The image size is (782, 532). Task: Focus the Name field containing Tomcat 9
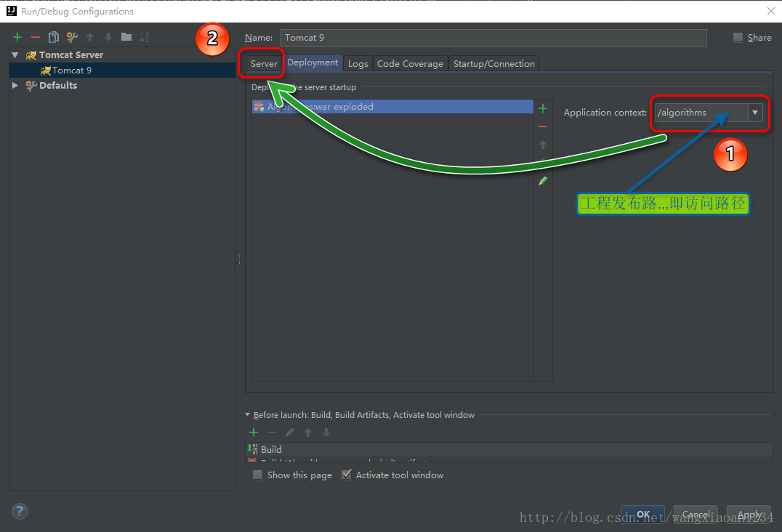pyautogui.click(x=493, y=37)
